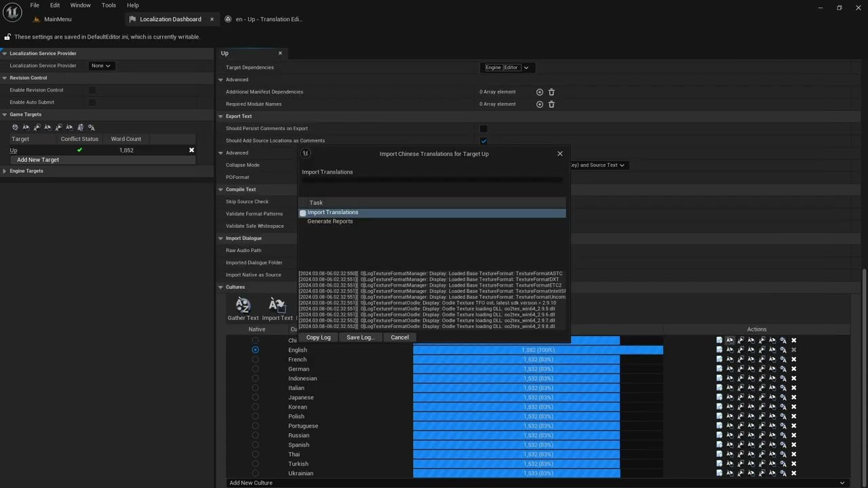This screenshot has height=488, width=868.
Task: Toggle Enable Revision Control checkbox
Action: coord(92,90)
